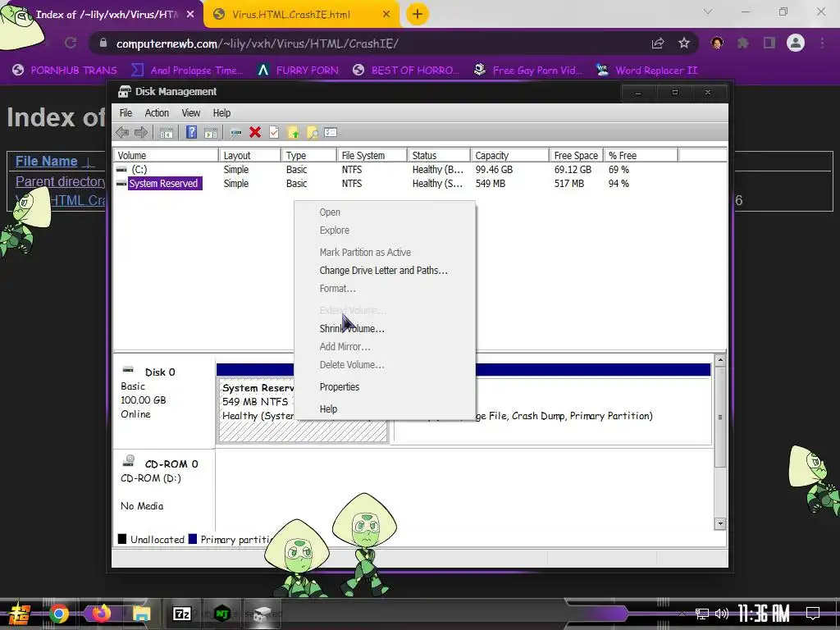This screenshot has width=840, height=630.
Task: Bookmark the page with the star icon
Action: click(x=684, y=43)
